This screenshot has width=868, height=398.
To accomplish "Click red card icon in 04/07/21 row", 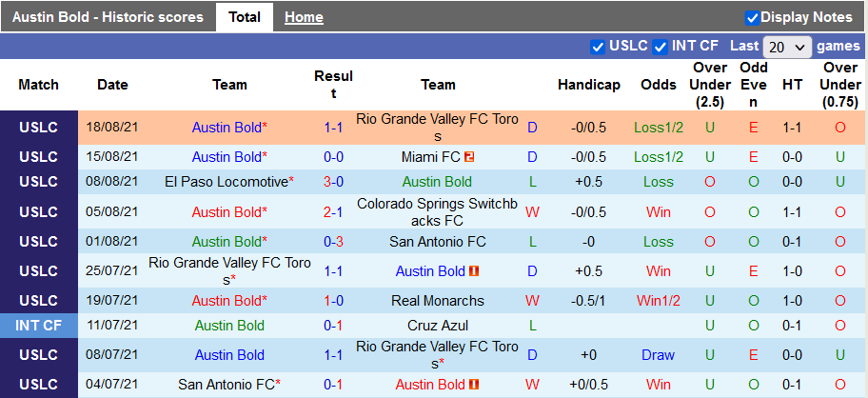I will 474,385.
